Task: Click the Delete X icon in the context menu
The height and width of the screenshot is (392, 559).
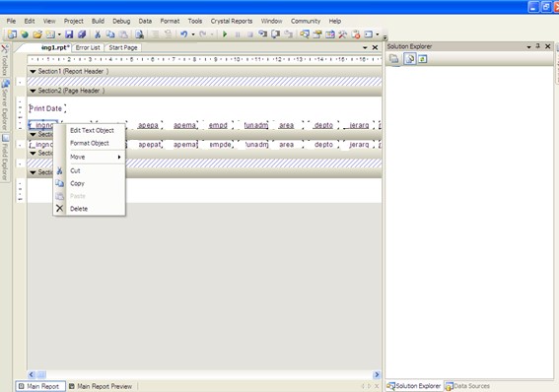Action: (59, 209)
